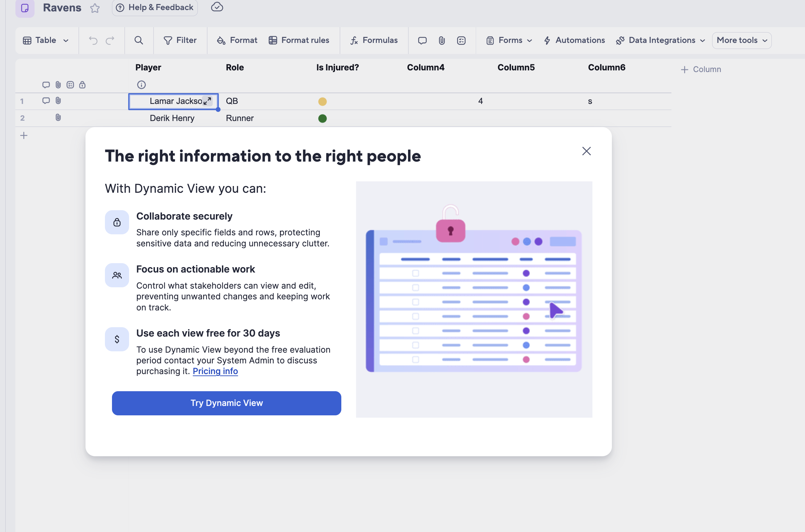The image size is (805, 532).
Task: Click the Help & Feedback button
Action: [x=155, y=7]
